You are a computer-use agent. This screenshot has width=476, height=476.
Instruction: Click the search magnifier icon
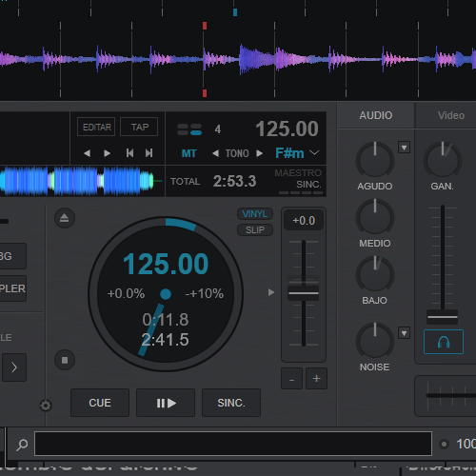22,445
